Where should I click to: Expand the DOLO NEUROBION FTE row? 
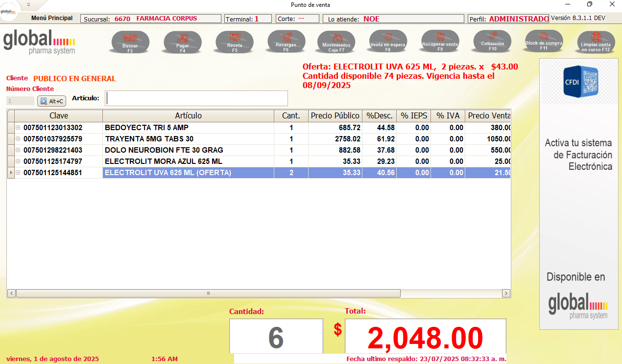pos(18,150)
